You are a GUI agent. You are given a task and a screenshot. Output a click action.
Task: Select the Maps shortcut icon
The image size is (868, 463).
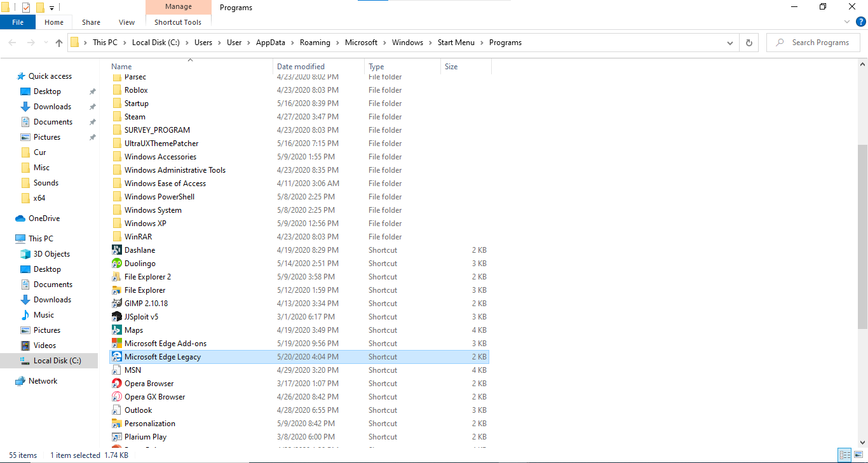pyautogui.click(x=116, y=330)
